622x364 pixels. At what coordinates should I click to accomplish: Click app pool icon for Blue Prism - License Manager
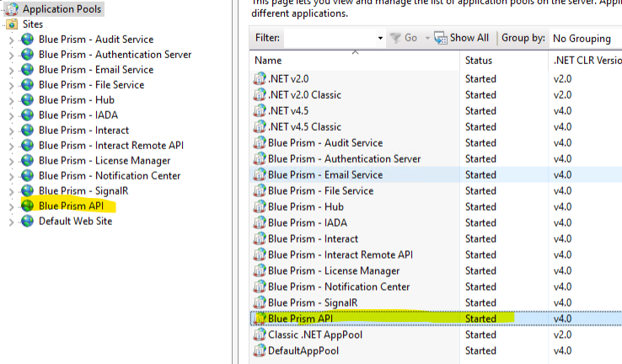tap(260, 270)
